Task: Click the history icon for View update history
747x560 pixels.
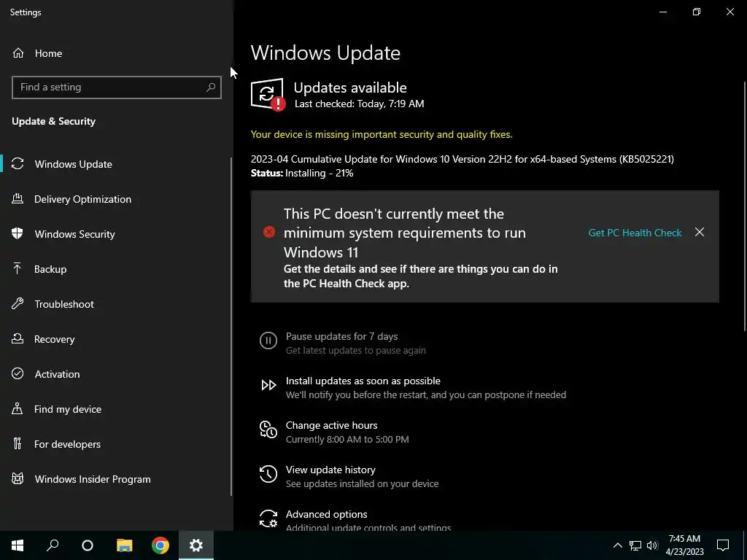Action: point(268,474)
